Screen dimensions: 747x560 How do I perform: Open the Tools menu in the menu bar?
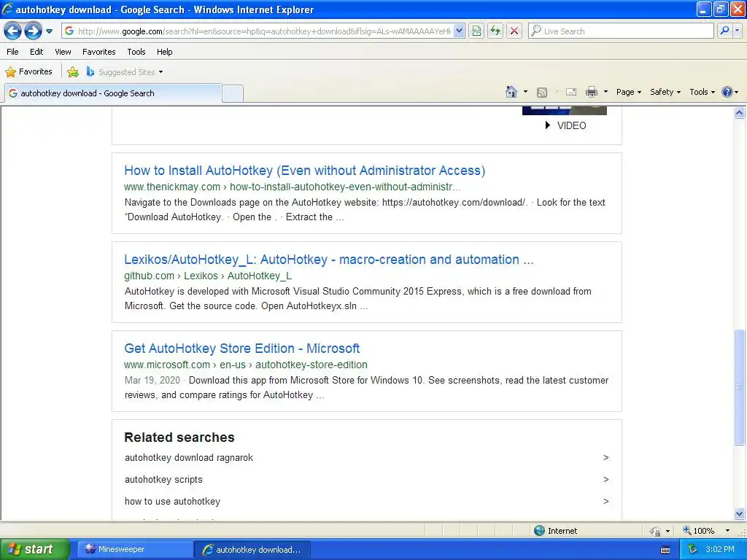point(136,52)
